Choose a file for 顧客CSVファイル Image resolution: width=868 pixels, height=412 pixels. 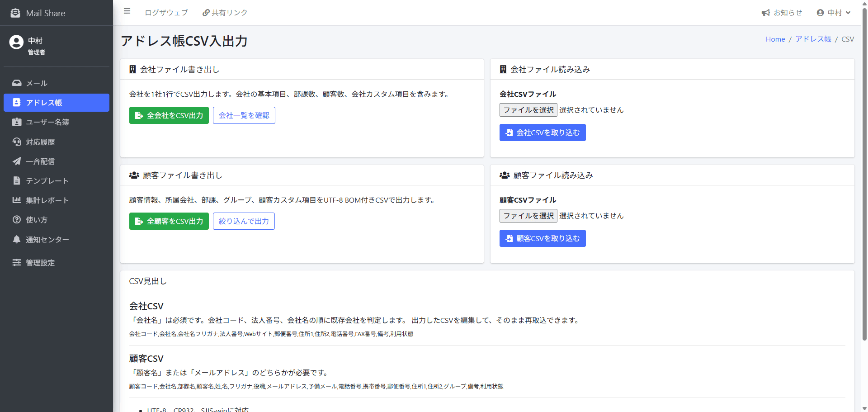(528, 216)
